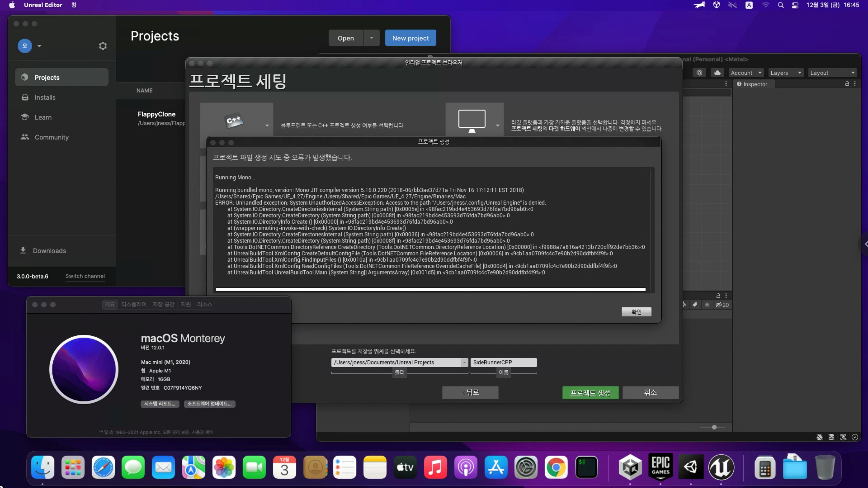Click the Unity Hub dock icon

pyautogui.click(x=630, y=467)
